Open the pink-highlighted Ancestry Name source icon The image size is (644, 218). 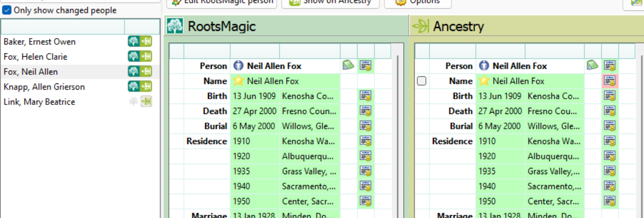[610, 81]
